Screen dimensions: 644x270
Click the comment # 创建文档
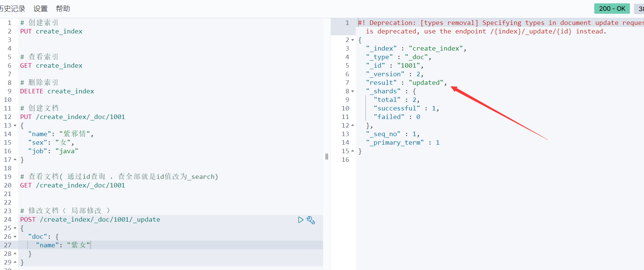(39, 108)
